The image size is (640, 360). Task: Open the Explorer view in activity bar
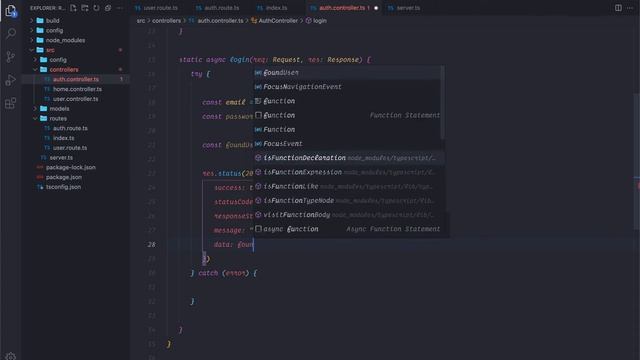[x=11, y=10]
